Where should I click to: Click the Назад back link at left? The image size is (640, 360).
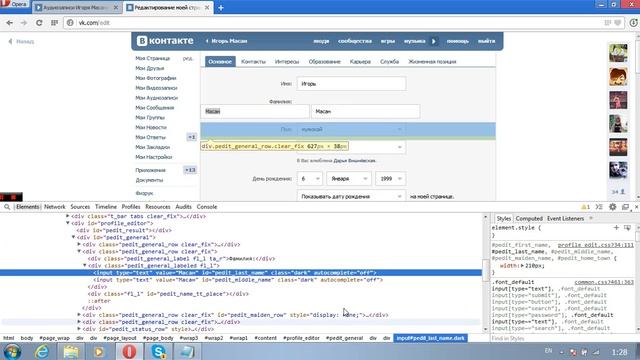[x=22, y=42]
